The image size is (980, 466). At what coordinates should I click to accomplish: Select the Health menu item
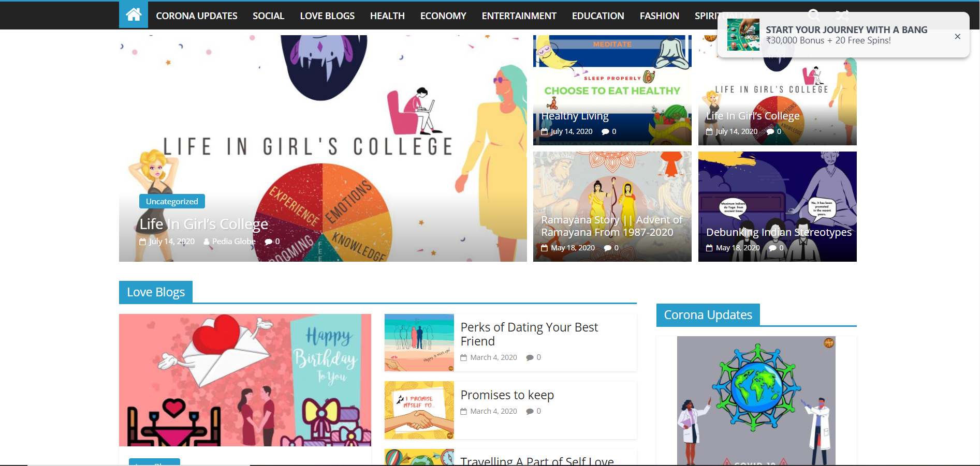[387, 16]
